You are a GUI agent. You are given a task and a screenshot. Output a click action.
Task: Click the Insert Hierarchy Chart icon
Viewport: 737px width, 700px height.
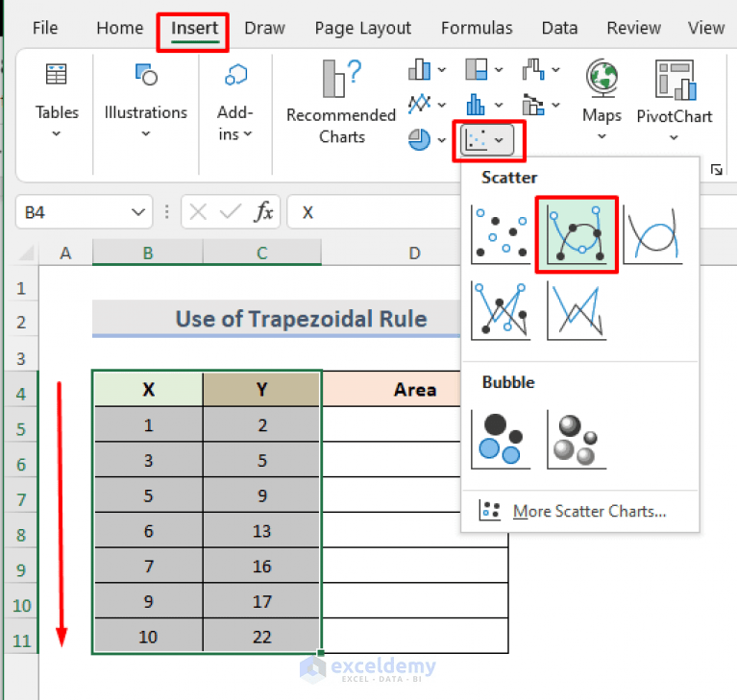[x=477, y=69]
